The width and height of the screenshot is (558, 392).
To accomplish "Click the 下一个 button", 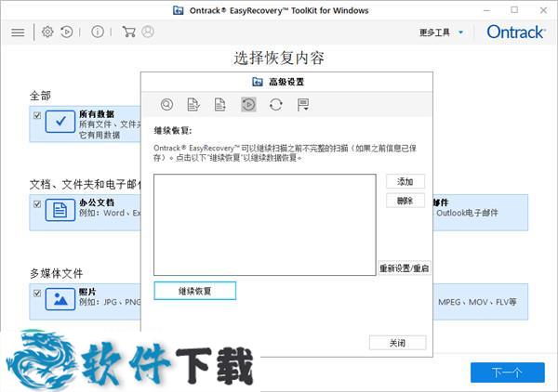I will (508, 372).
